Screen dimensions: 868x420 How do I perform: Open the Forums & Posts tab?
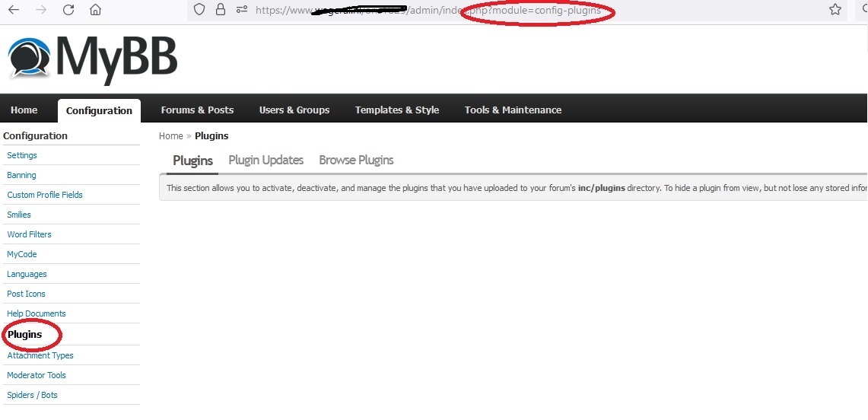point(197,110)
